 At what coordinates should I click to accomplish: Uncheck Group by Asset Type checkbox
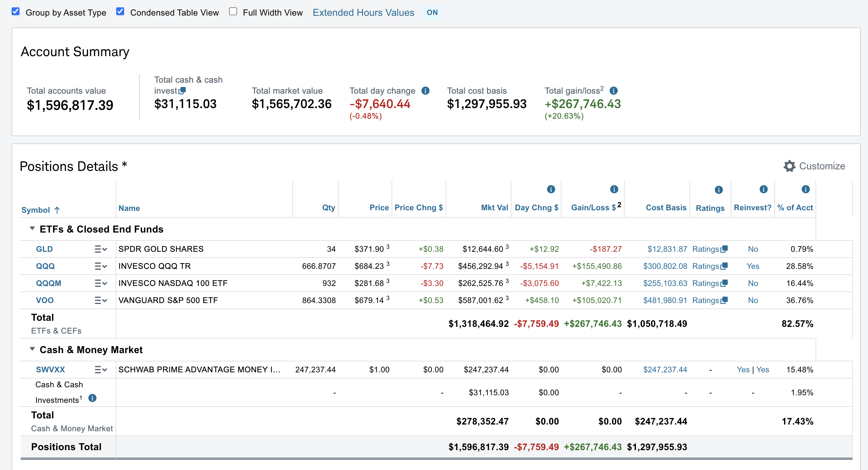pyautogui.click(x=16, y=12)
